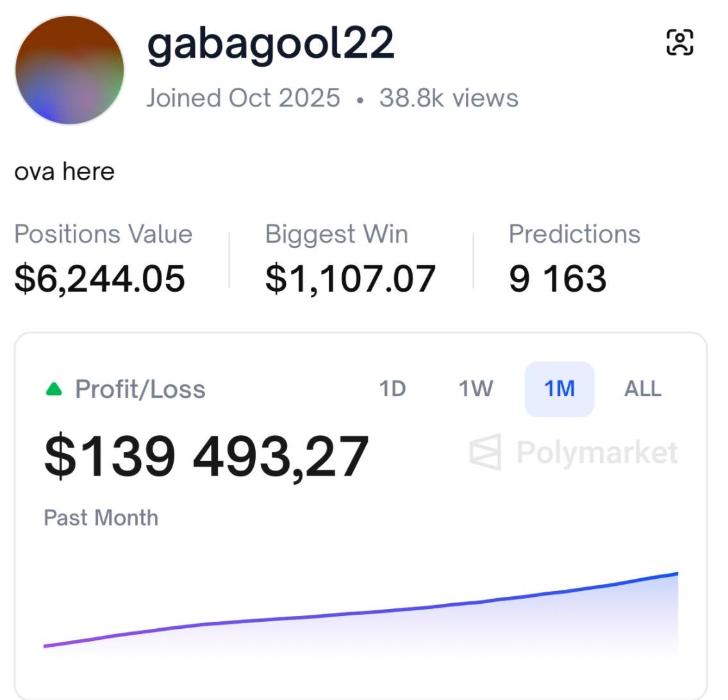Open the profile scan icon at top right
The image size is (728, 700).
click(680, 42)
